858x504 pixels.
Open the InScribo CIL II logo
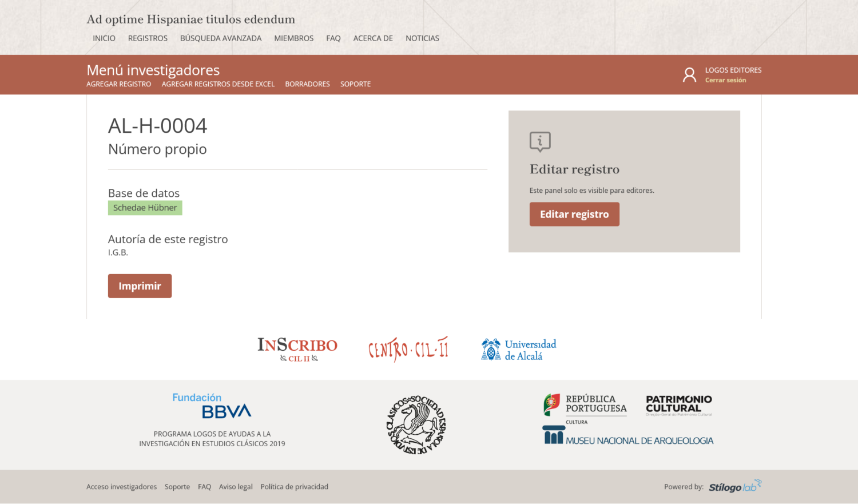point(297,349)
